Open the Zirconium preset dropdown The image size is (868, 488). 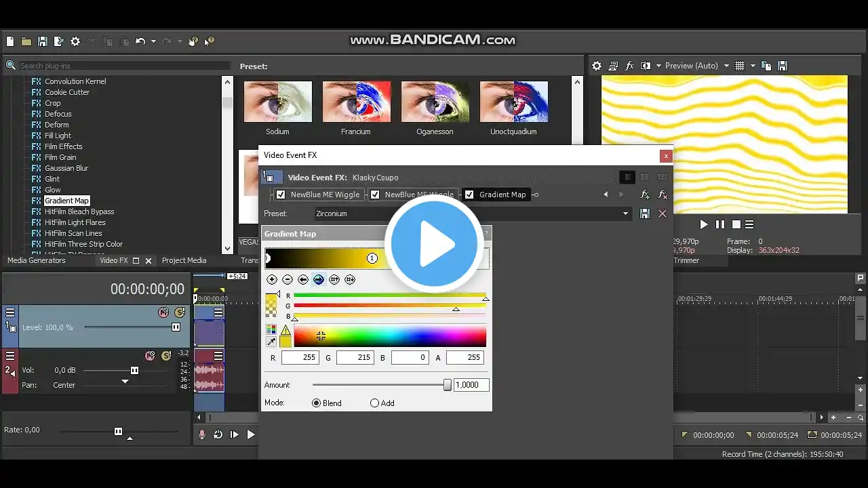625,213
